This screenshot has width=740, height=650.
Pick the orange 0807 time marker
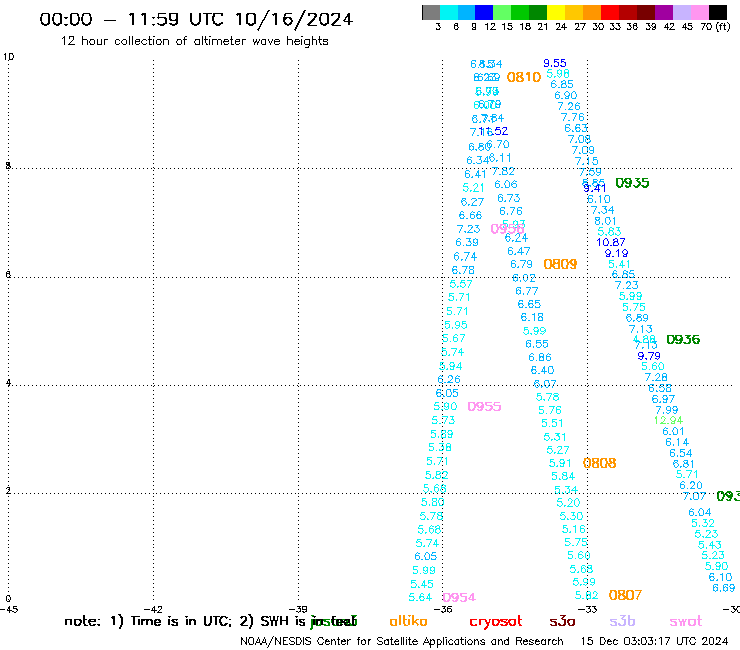[x=625, y=595]
